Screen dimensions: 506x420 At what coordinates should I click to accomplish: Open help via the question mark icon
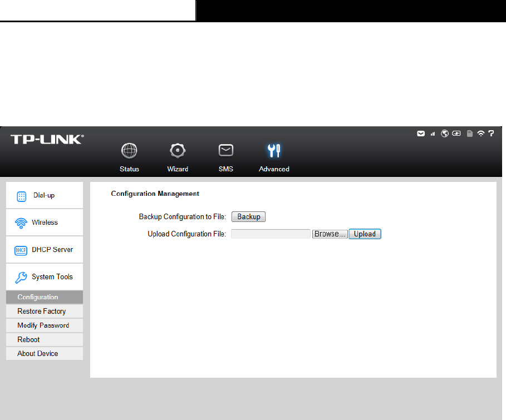coord(491,133)
